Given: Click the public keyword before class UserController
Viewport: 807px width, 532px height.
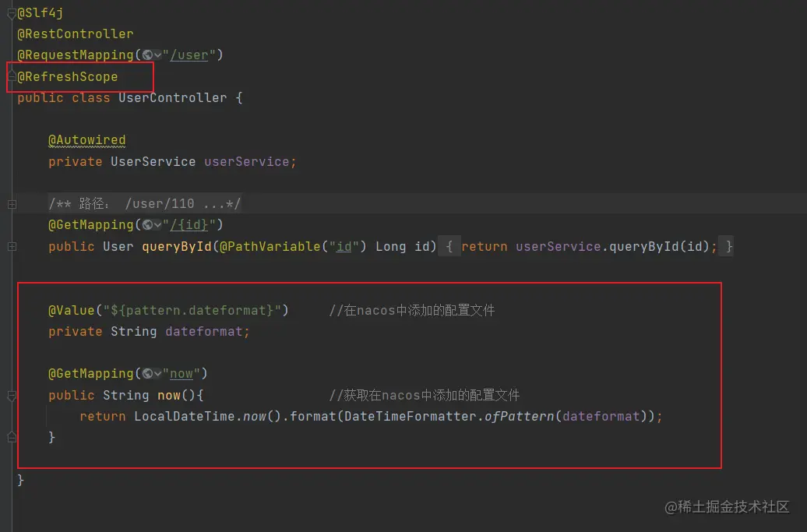Looking at the screenshot, I should pos(41,98).
